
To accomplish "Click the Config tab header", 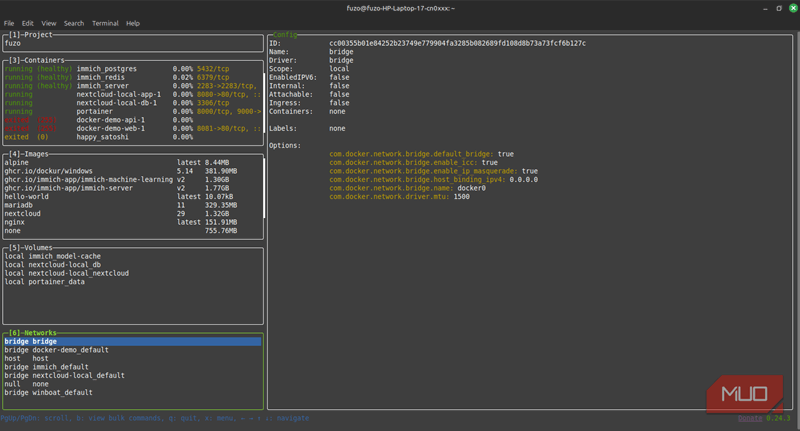I will point(285,35).
